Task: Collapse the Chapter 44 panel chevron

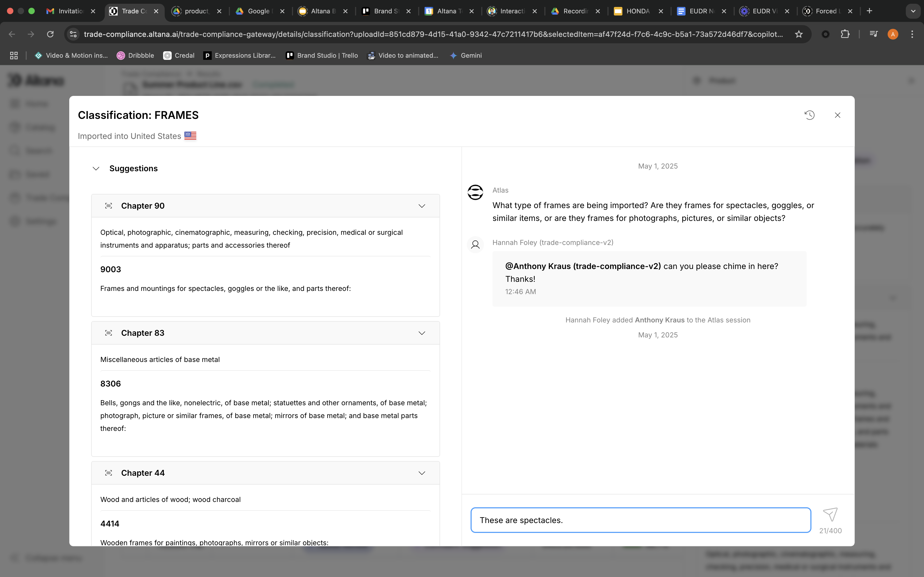Action: point(422,473)
